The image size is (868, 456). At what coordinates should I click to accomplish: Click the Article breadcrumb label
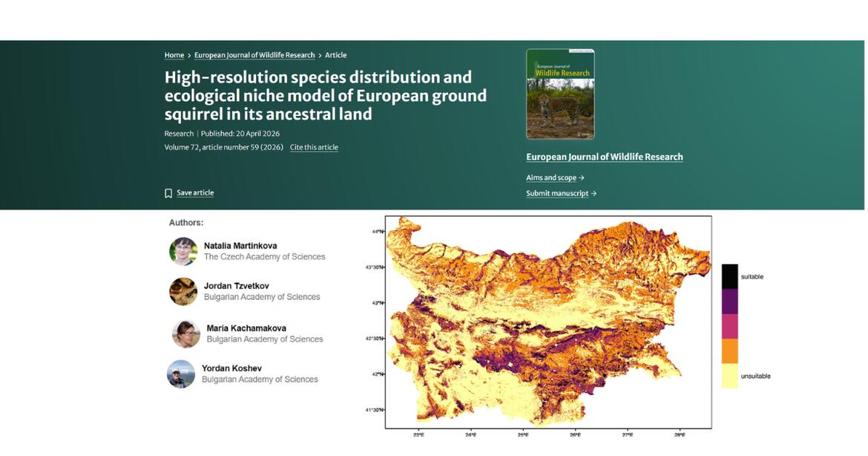[x=335, y=56]
